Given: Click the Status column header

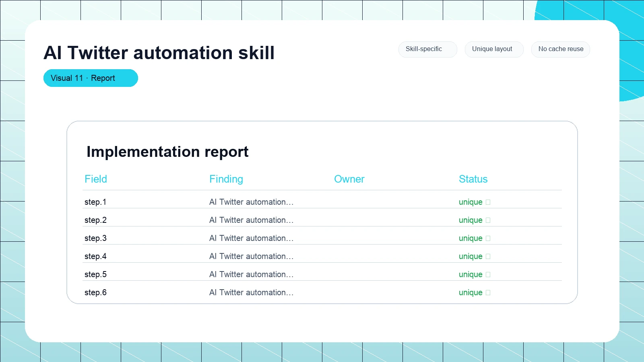Looking at the screenshot, I should coord(473,179).
